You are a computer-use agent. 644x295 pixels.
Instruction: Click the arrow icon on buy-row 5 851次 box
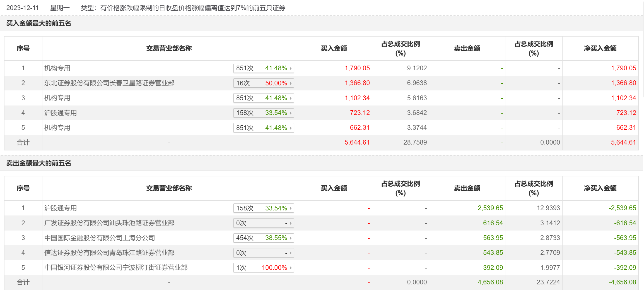coord(291,128)
